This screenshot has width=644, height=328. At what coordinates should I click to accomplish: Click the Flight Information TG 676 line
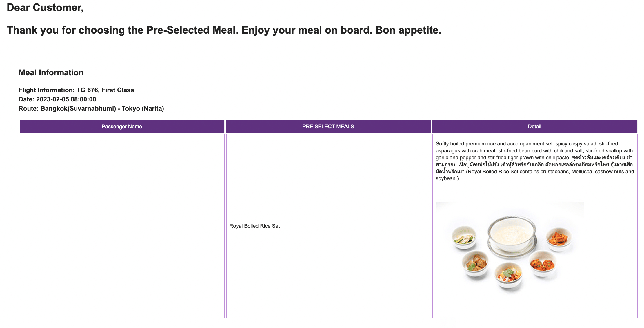pyautogui.click(x=76, y=90)
